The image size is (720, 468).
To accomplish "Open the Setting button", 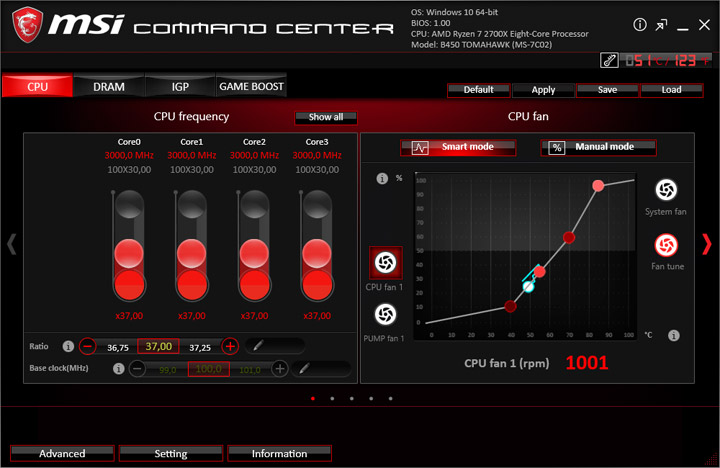I will click(171, 454).
